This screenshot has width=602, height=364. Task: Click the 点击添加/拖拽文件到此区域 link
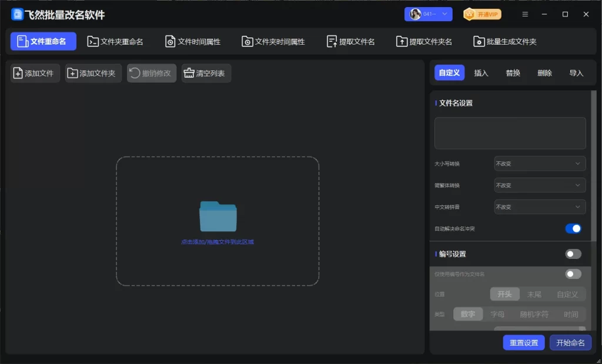click(218, 242)
